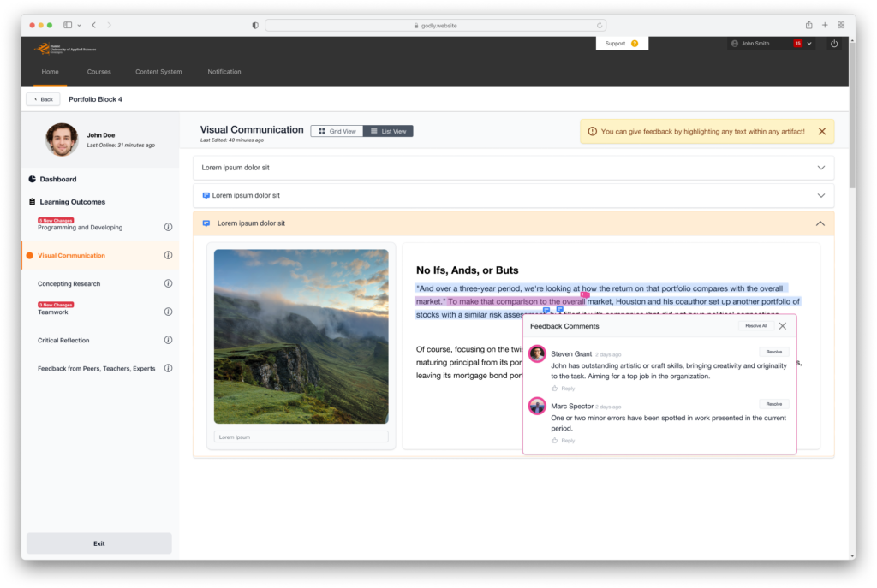Show the tab overview grid icon
Viewport: 877px width, 588px height.
coord(841,25)
